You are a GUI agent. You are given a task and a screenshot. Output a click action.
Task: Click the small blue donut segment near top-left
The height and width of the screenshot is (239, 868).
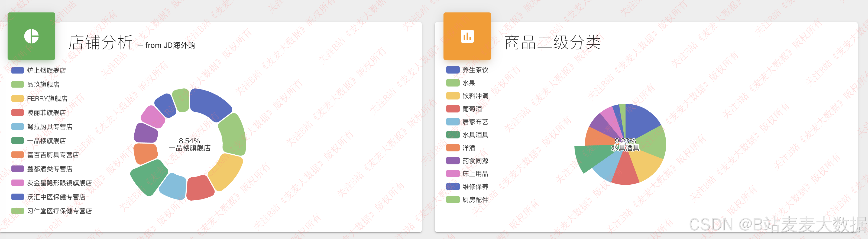(166, 105)
